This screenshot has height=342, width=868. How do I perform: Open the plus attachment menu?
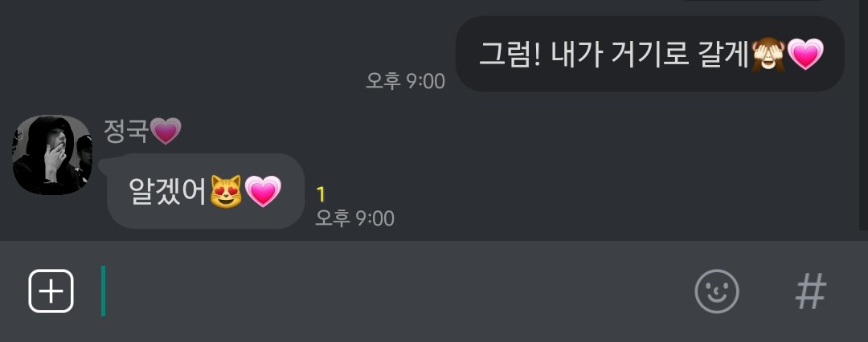51,291
